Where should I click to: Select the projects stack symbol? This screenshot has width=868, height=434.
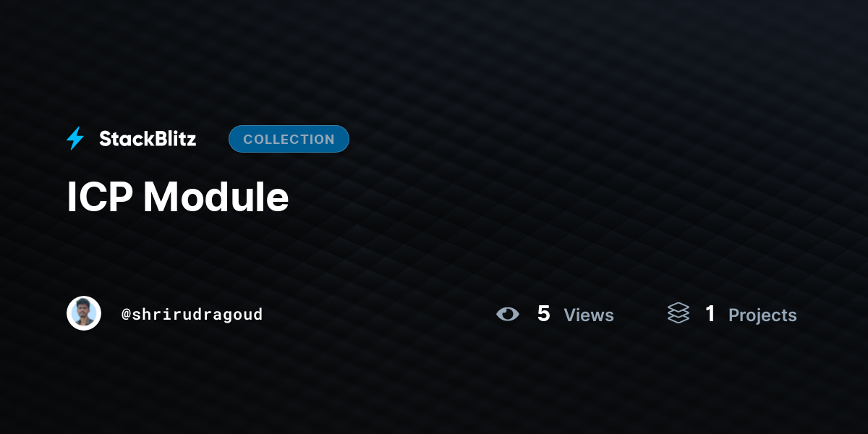(678, 313)
